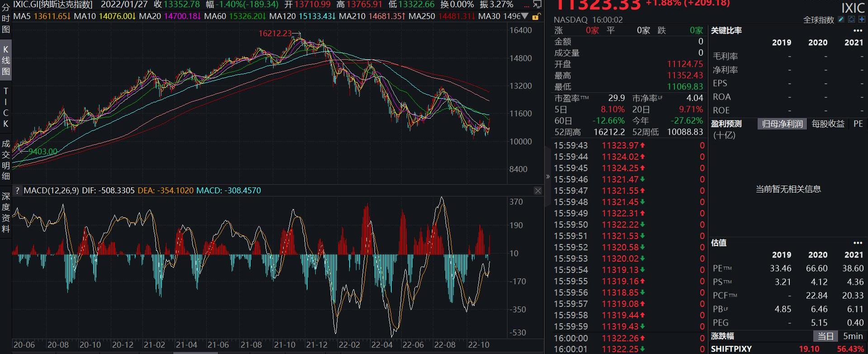
Task: Collapse side panel with double-arrow handle
Action: (x=548, y=177)
